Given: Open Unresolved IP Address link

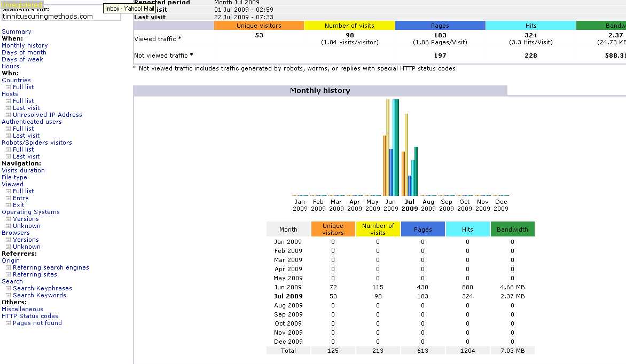Looking at the screenshot, I should click(x=48, y=115).
